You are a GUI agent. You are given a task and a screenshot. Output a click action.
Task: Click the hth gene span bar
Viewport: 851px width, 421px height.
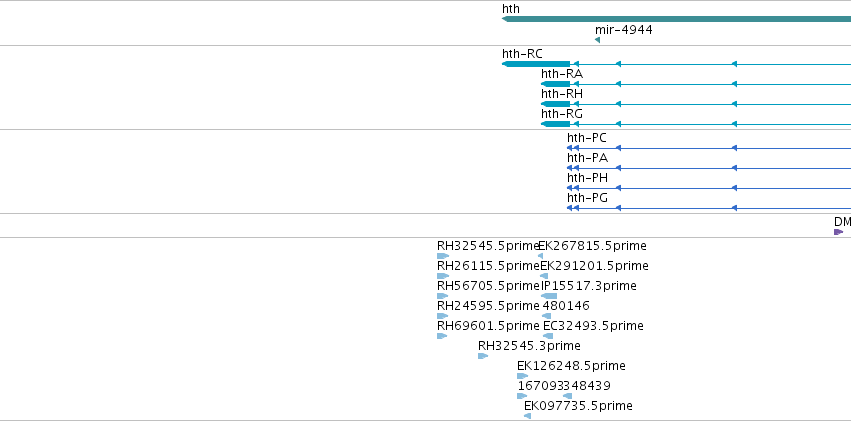point(676,20)
